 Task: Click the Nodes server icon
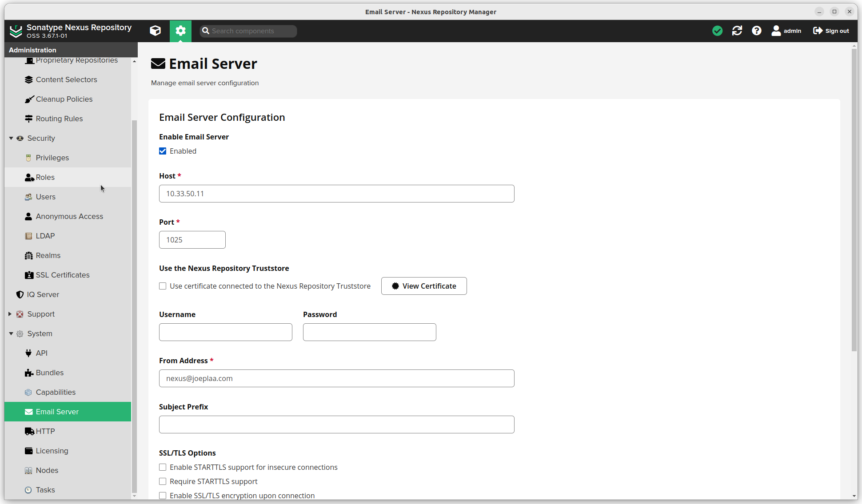[29, 470]
